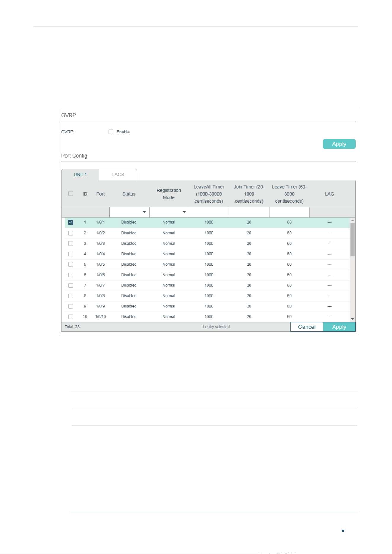Screen dimensions: 392x554
Task: Click the table scrollbar thumb
Action: [x=352, y=240]
